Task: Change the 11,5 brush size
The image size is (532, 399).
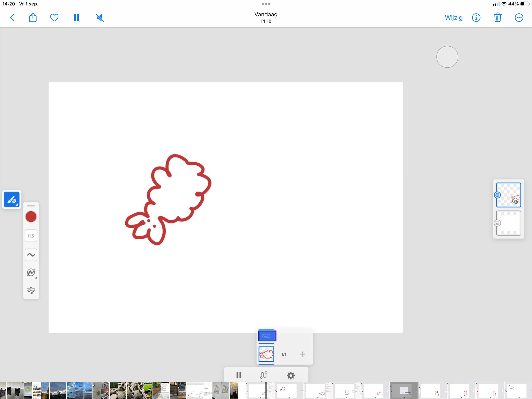Action: [x=31, y=236]
